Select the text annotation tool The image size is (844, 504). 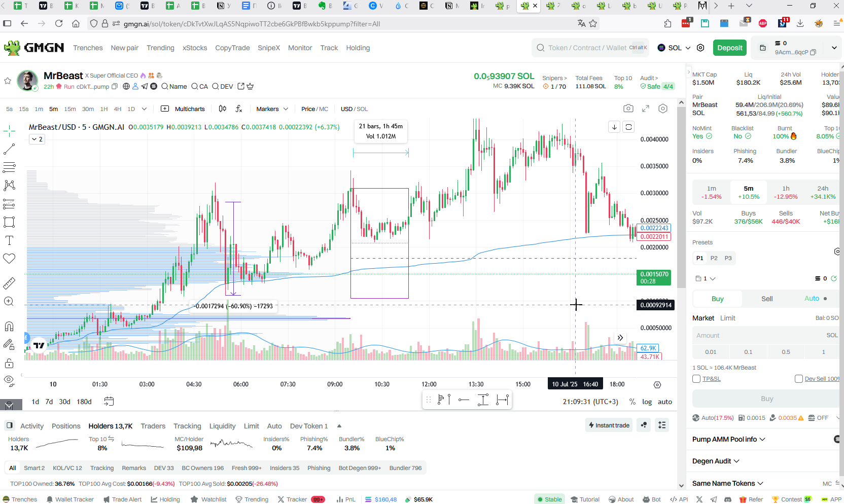pyautogui.click(x=9, y=240)
